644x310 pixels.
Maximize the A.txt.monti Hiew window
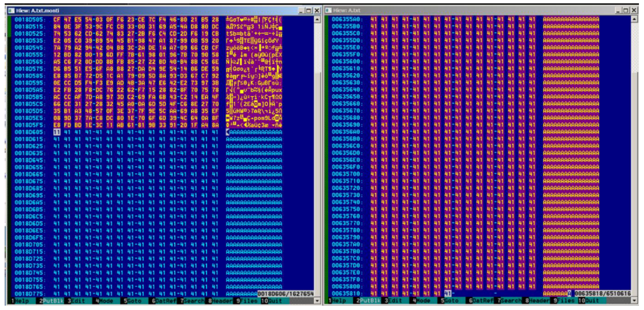point(309,11)
